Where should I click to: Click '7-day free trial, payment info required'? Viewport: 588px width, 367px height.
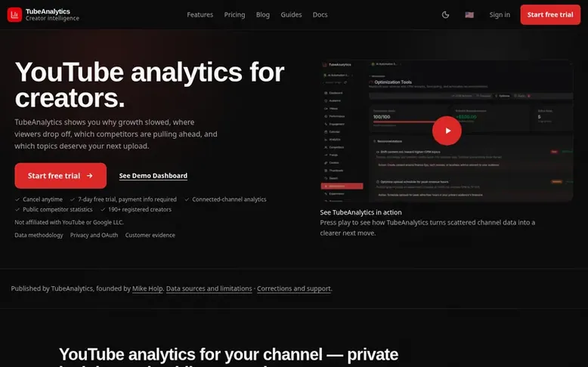click(127, 199)
